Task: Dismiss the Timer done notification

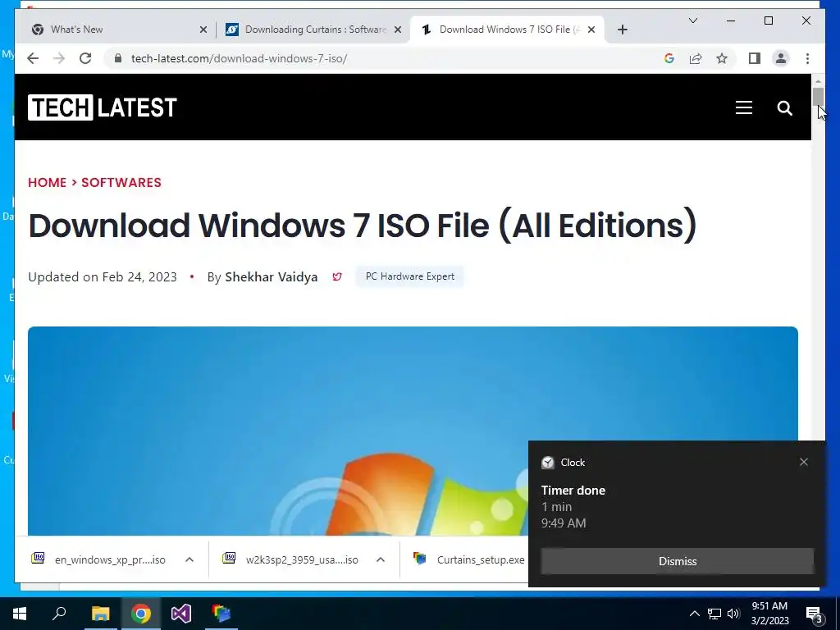Action: coord(677,561)
